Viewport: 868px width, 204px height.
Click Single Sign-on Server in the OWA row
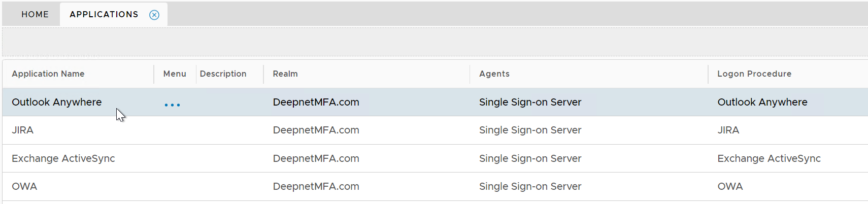point(530,186)
